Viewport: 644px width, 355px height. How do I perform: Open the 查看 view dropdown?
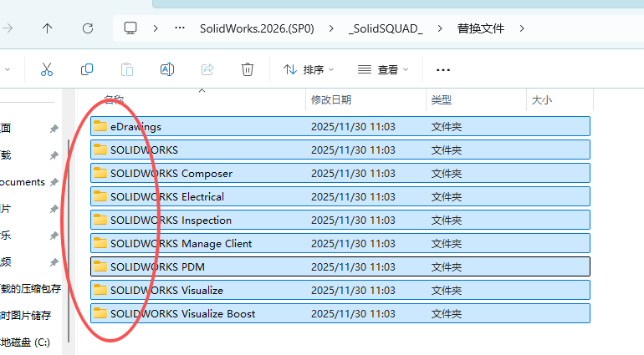pos(383,70)
